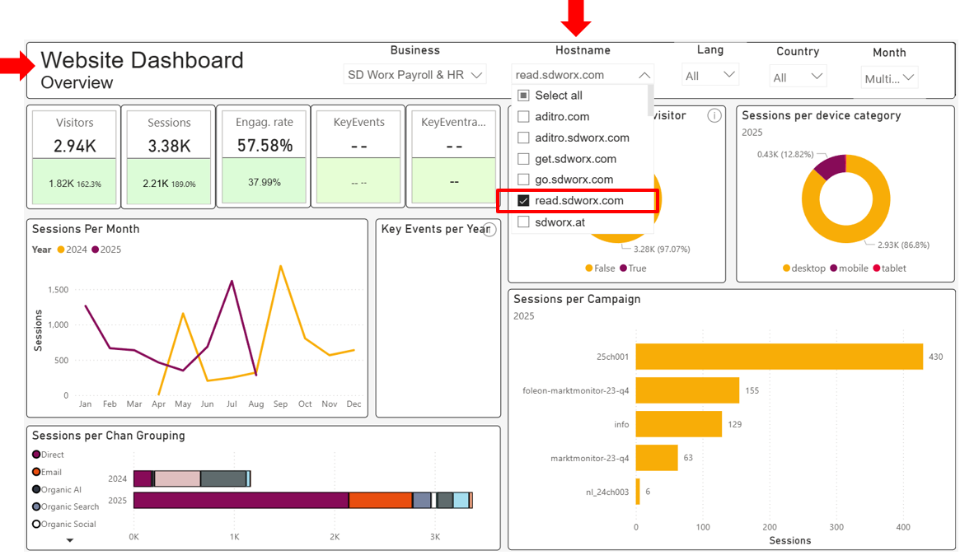Open the Lang filter dropdown
The image size is (960, 560).
709,75
